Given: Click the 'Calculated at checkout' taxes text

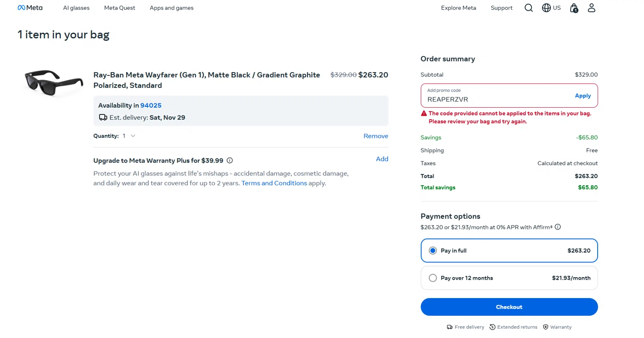Looking at the screenshot, I should [568, 163].
